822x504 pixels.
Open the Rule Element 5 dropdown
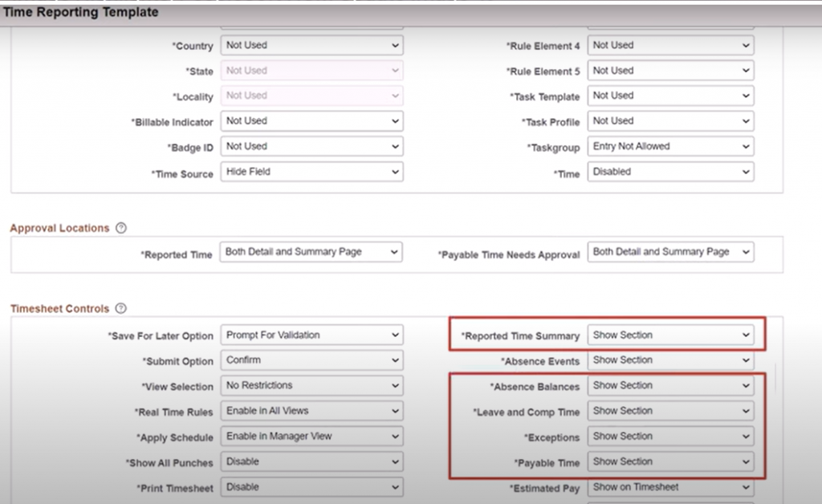(671, 71)
